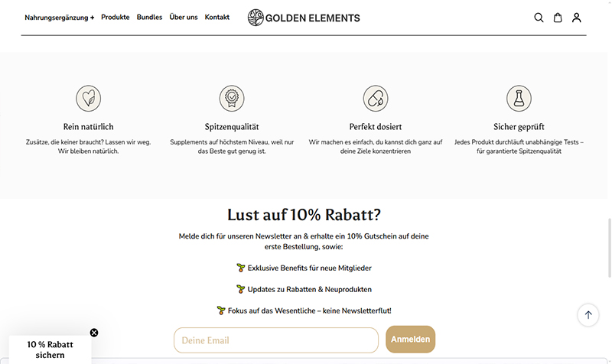Open the Bundles menu item
This screenshot has height=364, width=612.
[149, 17]
